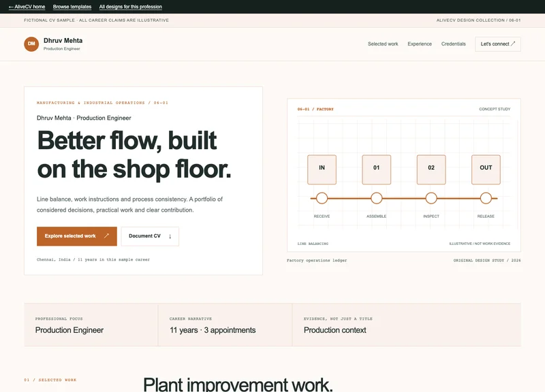Select the 02 station box
The width and height of the screenshot is (545, 392).
coord(431,169)
